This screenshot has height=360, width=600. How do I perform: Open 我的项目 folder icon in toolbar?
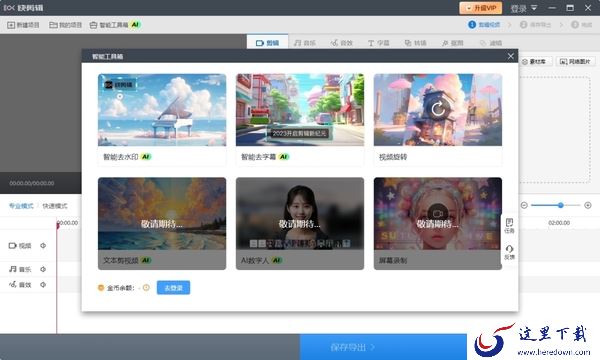[x=53, y=25]
